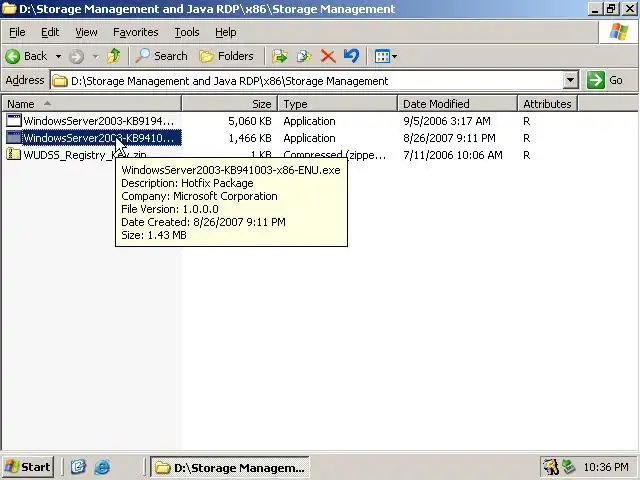Screen dimensions: 640x480
Task: Select the WindowsServer2003-KB9194 file icon
Action: coord(14,121)
